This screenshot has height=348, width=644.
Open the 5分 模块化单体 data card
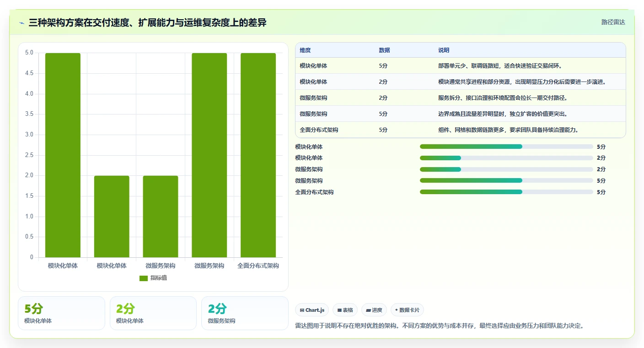(61, 313)
